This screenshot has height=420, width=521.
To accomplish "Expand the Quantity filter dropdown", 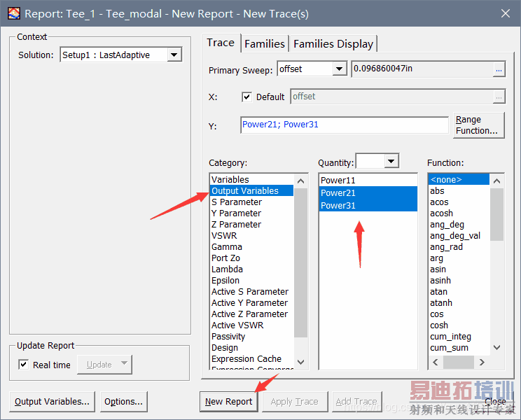I will [x=391, y=162].
